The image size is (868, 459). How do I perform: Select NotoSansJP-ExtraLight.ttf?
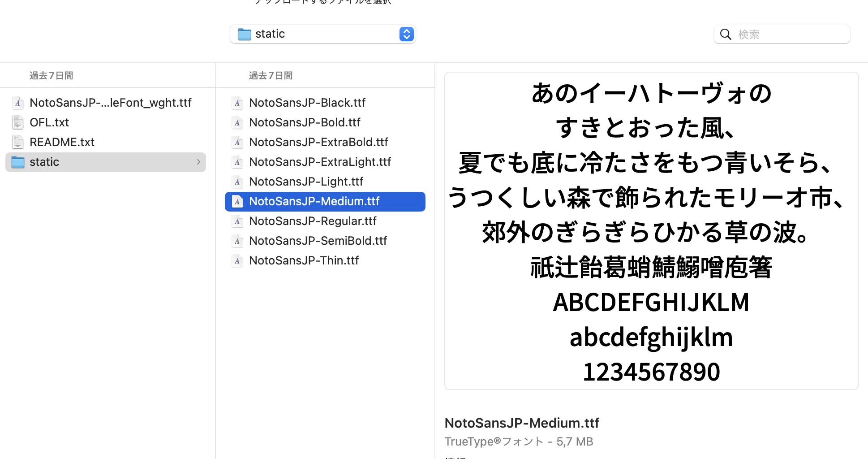tap(325, 162)
